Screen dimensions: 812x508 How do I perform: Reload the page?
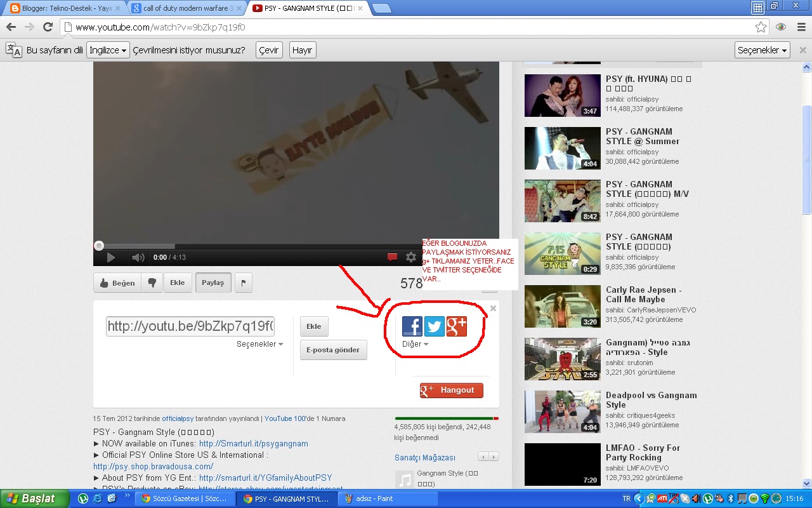pyautogui.click(x=48, y=27)
